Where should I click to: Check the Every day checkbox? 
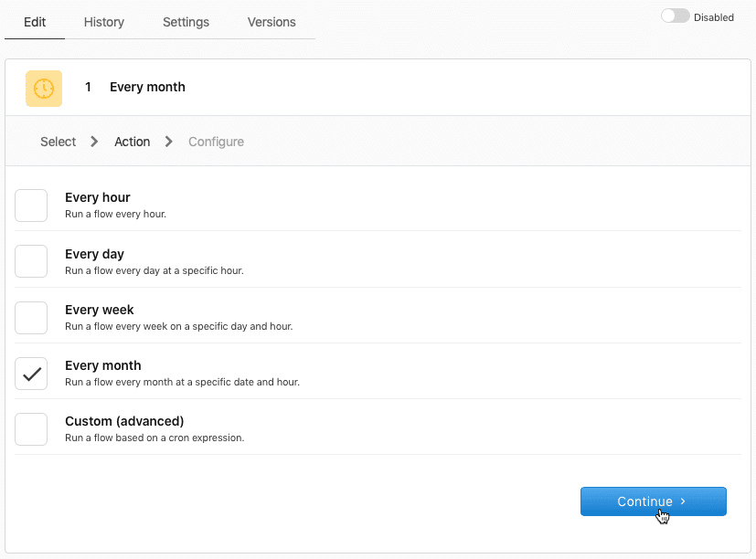click(x=31, y=261)
